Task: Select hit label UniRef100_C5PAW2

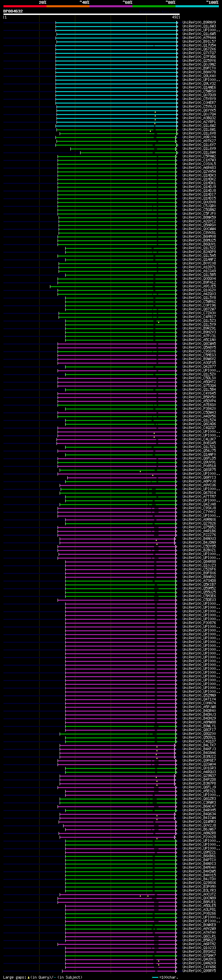Action: point(199,156)
